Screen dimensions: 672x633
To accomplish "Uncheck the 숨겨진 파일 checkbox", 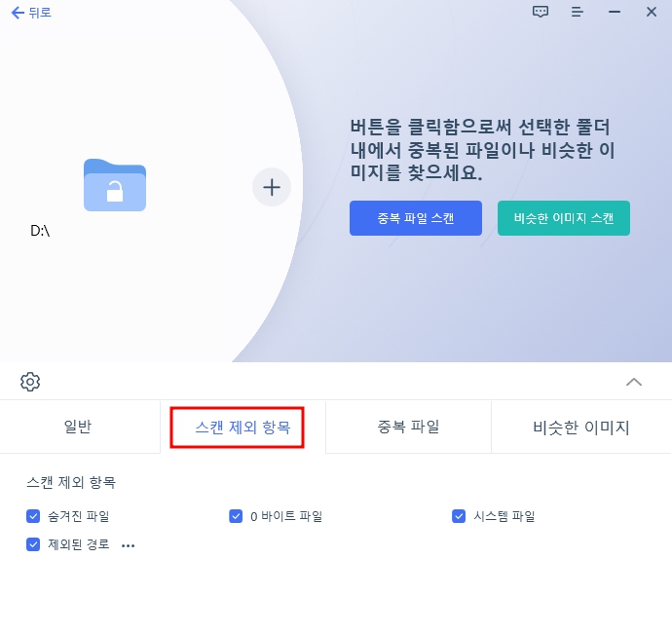I will click(x=33, y=516).
